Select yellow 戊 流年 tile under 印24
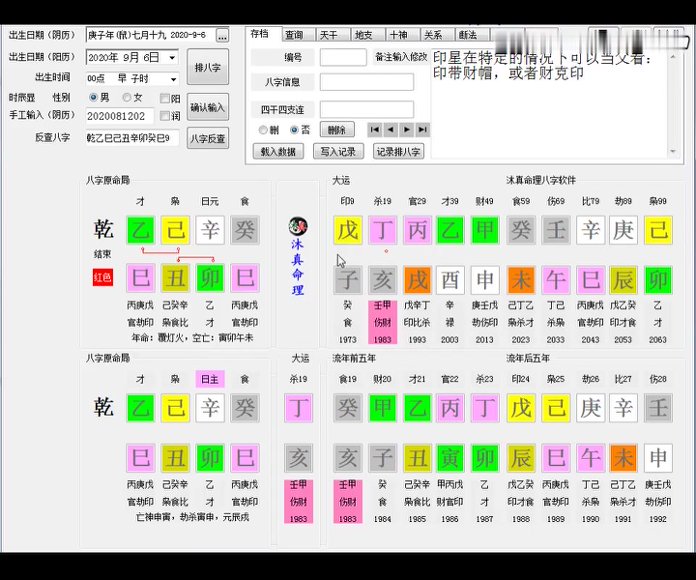This screenshot has width=696, height=580. click(x=521, y=408)
